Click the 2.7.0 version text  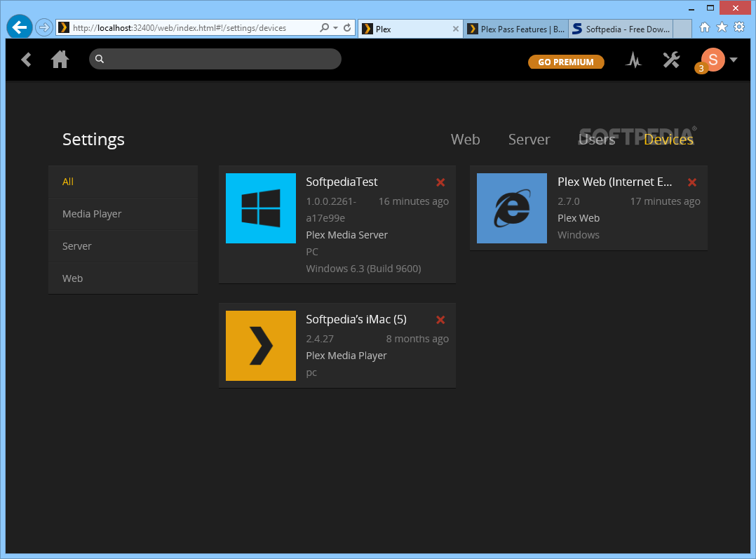point(569,201)
